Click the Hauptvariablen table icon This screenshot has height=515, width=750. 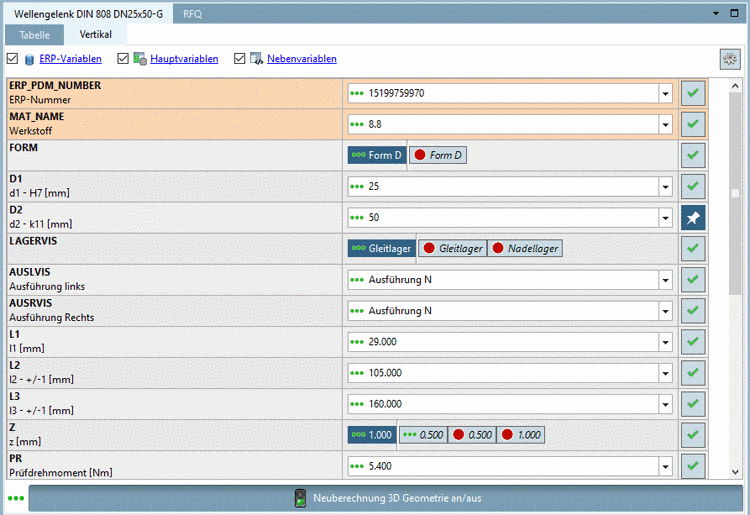(x=140, y=59)
